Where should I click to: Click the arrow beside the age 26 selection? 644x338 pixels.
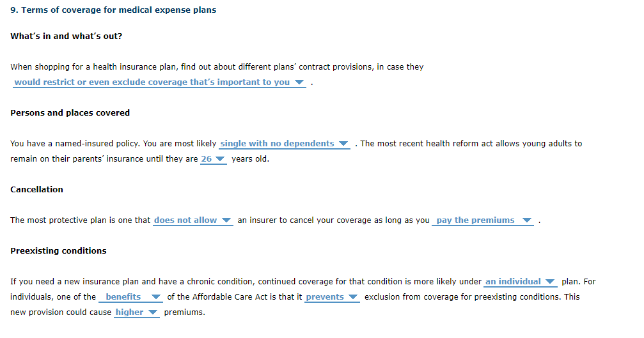pos(220,159)
